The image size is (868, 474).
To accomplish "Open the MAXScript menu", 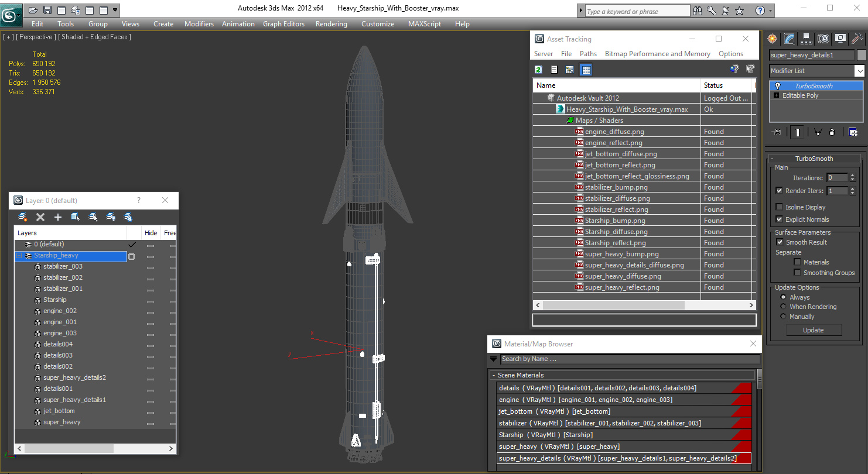I will coord(425,24).
